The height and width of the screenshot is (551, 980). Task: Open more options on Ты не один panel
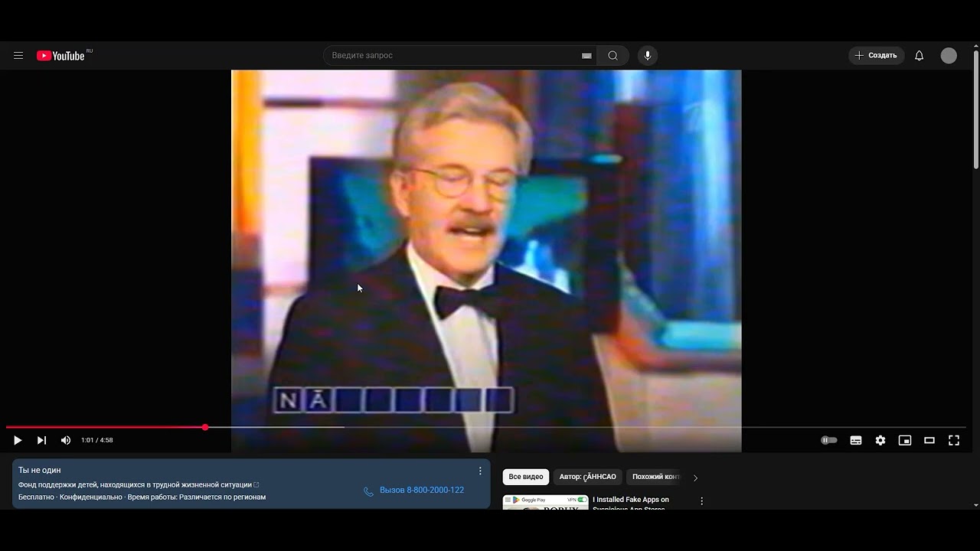pyautogui.click(x=480, y=471)
